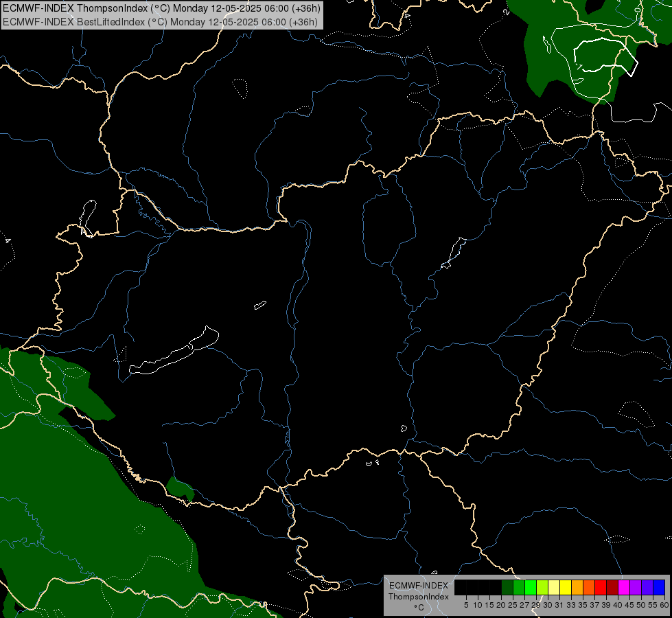The height and width of the screenshot is (618, 672).
Task: Click the legend tick label '15'
Action: click(x=489, y=605)
